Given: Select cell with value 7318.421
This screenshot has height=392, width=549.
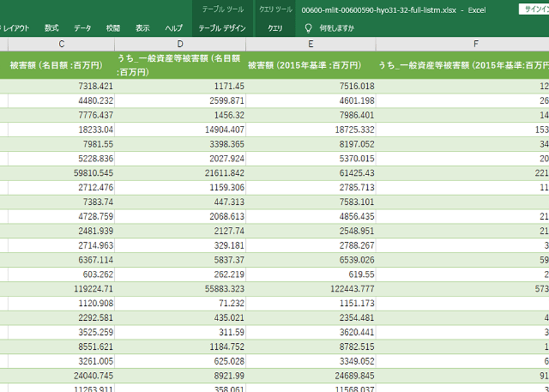Looking at the screenshot, I should click(61, 86).
